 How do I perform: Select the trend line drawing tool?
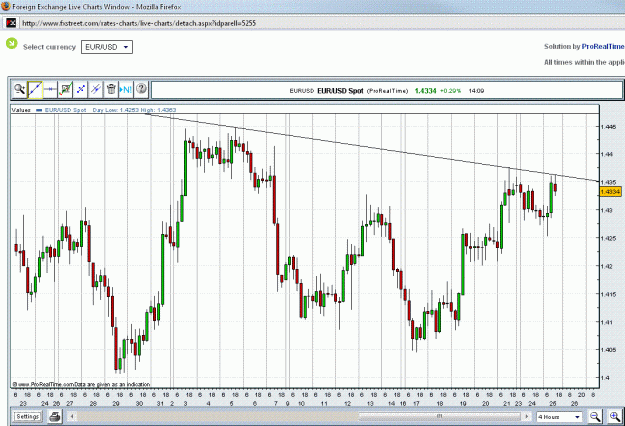pyautogui.click(x=35, y=89)
